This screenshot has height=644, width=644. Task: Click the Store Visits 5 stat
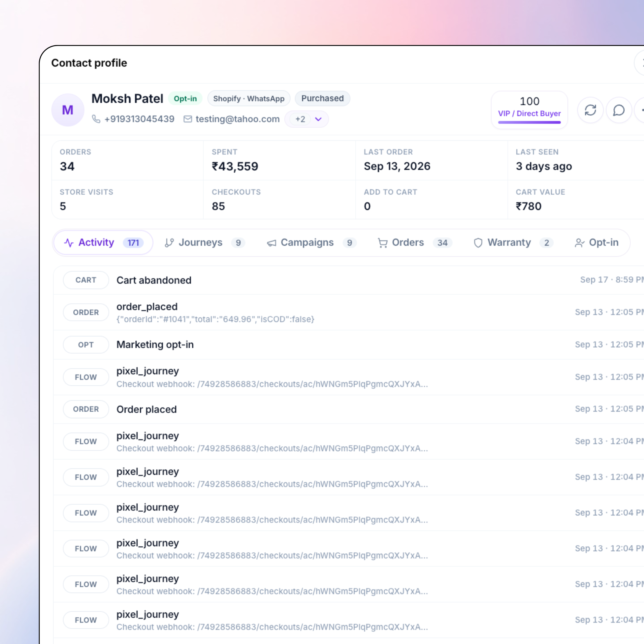tap(127, 200)
